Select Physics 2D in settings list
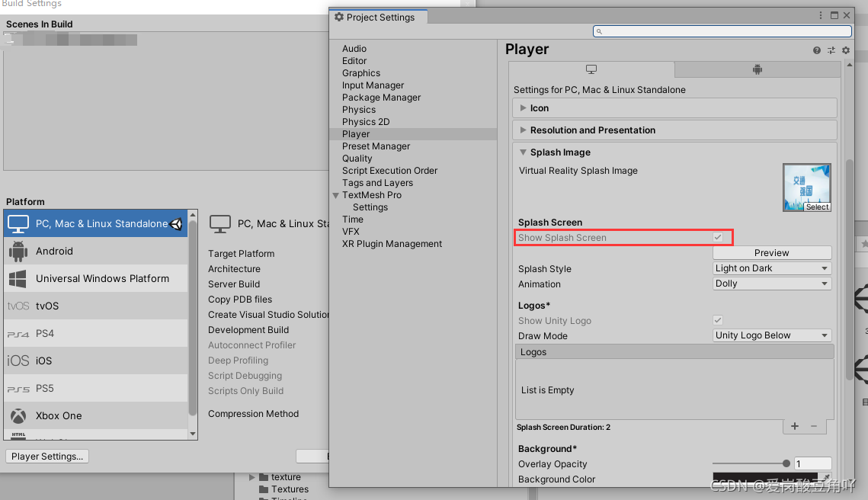Image resolution: width=868 pixels, height=500 pixels. pos(366,122)
